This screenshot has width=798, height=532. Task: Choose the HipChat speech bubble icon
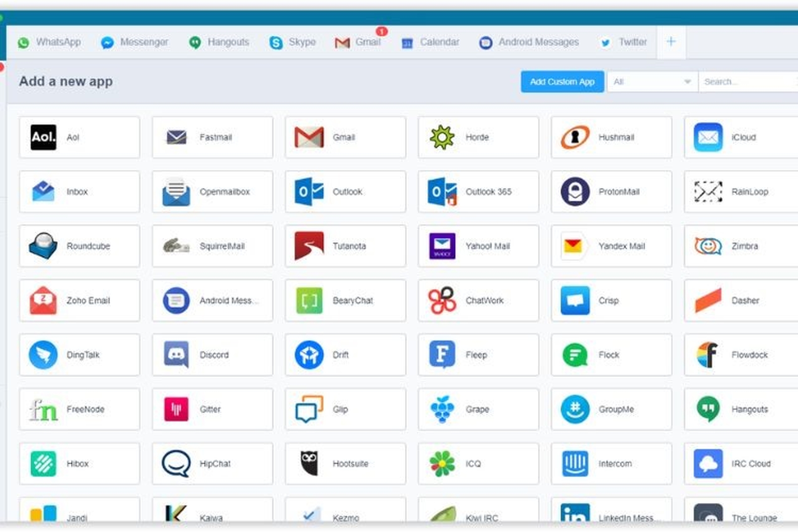176,463
